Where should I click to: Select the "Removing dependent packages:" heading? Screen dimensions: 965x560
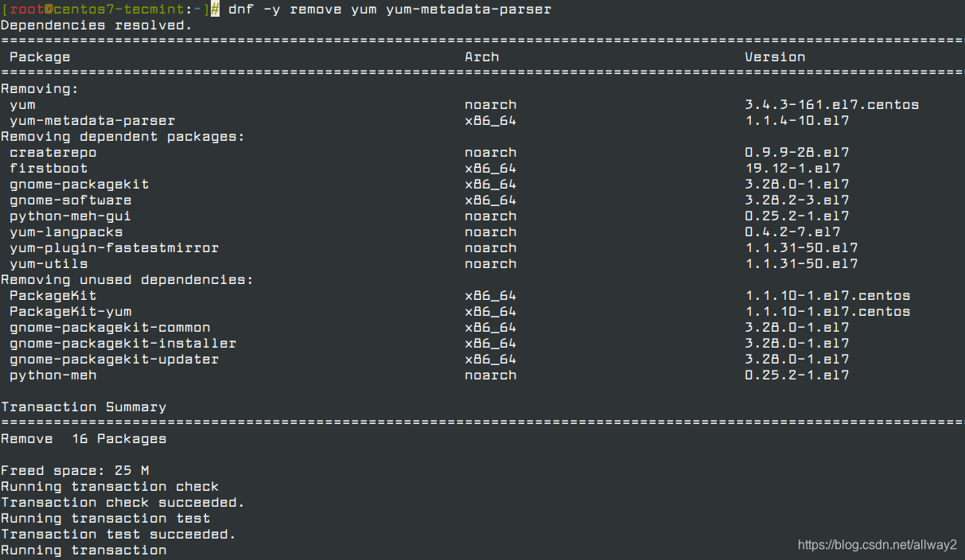123,137
